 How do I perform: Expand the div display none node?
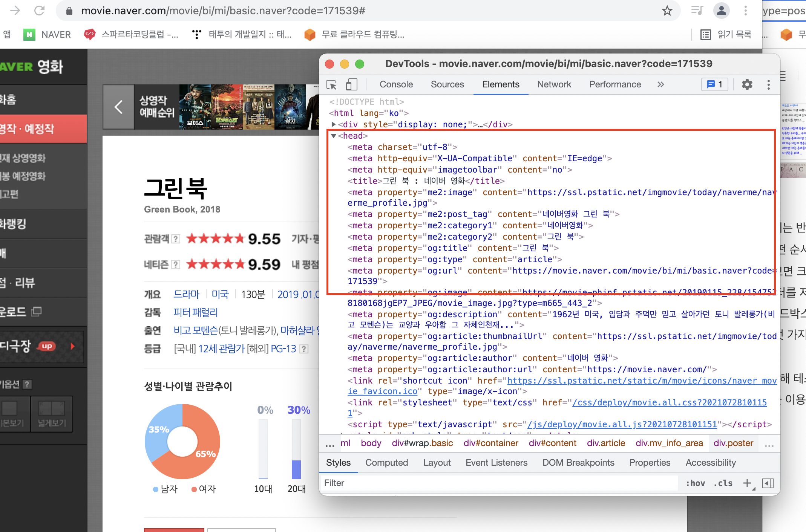click(x=333, y=124)
